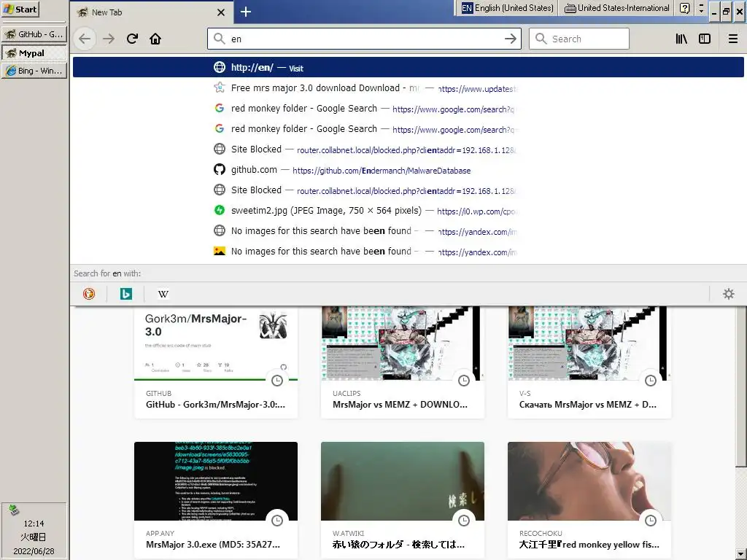
Task: Click the Forward navigation arrow
Action: 109,39
